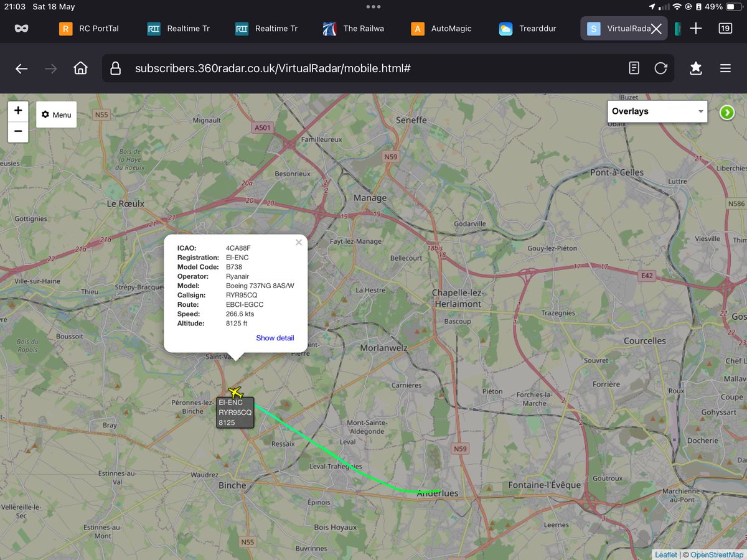
Task: Click the Seneffe town label
Action: coord(411,120)
